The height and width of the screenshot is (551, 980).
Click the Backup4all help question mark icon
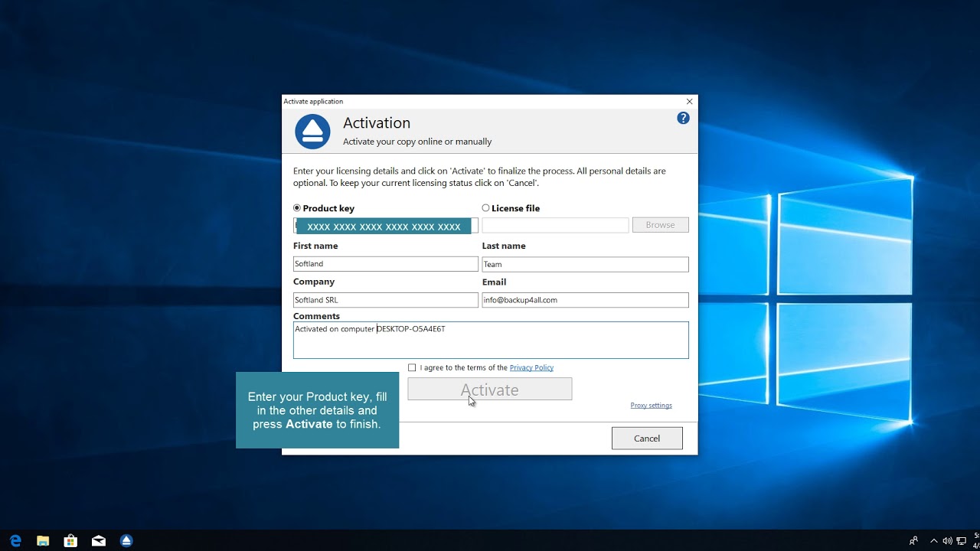click(683, 118)
